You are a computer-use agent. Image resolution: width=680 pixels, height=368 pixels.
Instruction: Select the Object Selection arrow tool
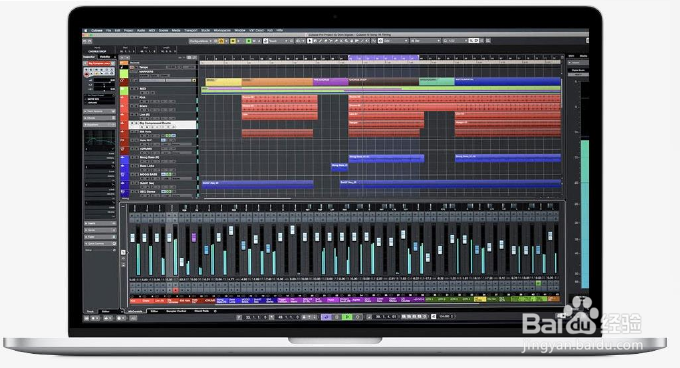click(x=309, y=41)
